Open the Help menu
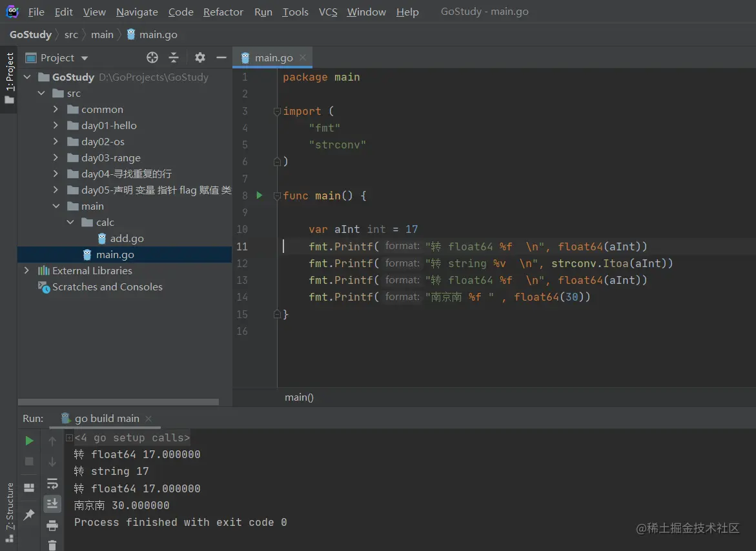 click(x=407, y=12)
